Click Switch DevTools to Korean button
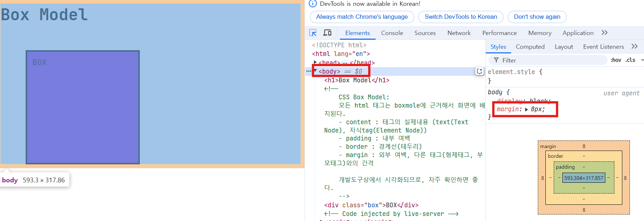 (461, 17)
